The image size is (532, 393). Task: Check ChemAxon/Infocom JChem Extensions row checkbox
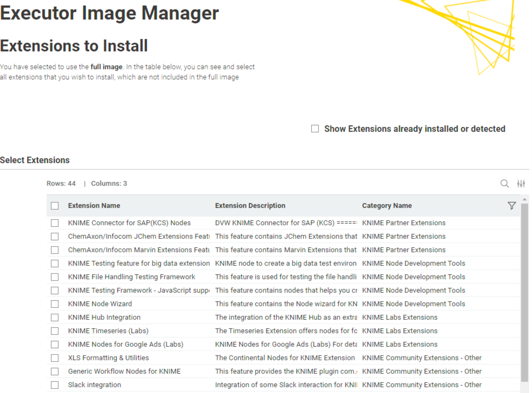pos(55,236)
